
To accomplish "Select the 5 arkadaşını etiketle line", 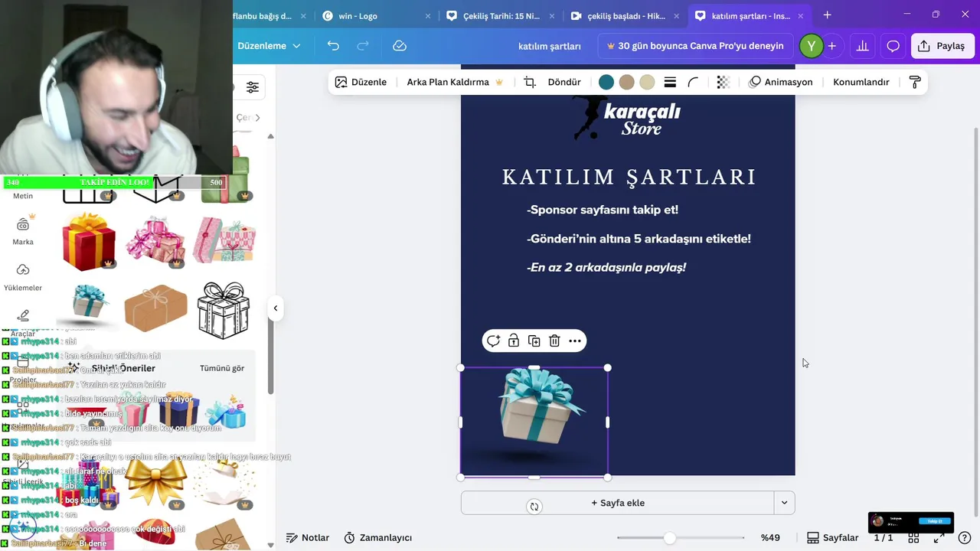I will [x=639, y=239].
